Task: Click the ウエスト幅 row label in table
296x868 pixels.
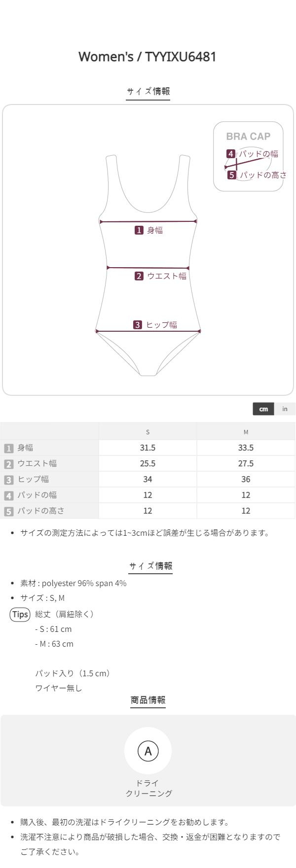Action: 37,463
